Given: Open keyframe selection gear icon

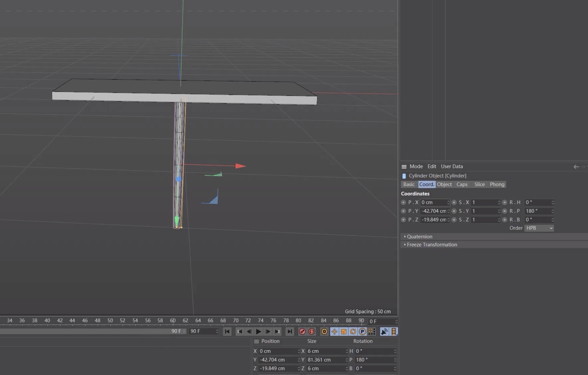Looking at the screenshot, I should (324, 332).
